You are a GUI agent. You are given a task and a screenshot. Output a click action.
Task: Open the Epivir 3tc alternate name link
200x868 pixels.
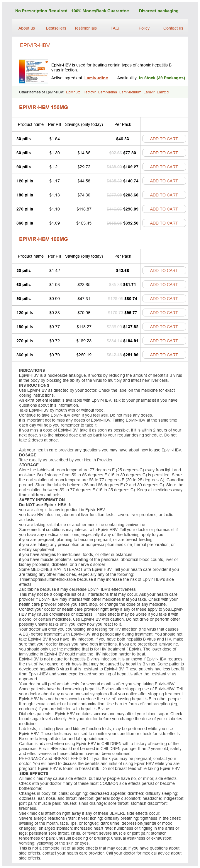(x=73, y=92)
